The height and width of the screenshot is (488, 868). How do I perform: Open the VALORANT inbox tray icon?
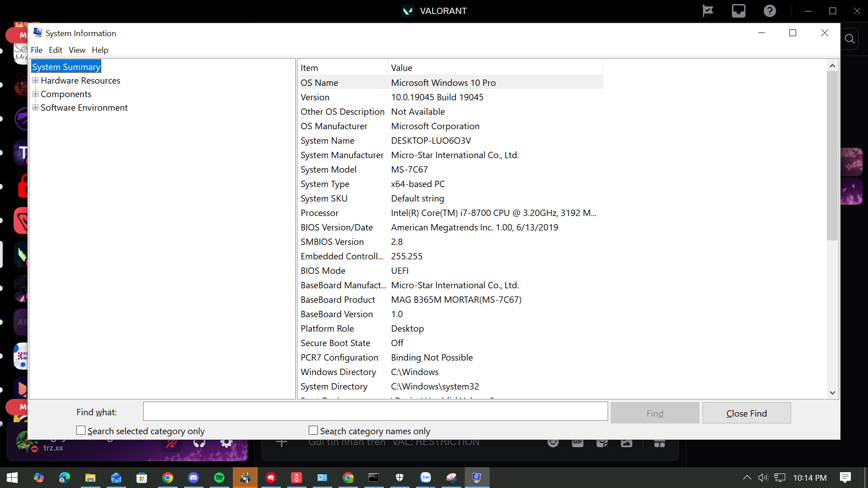click(738, 11)
